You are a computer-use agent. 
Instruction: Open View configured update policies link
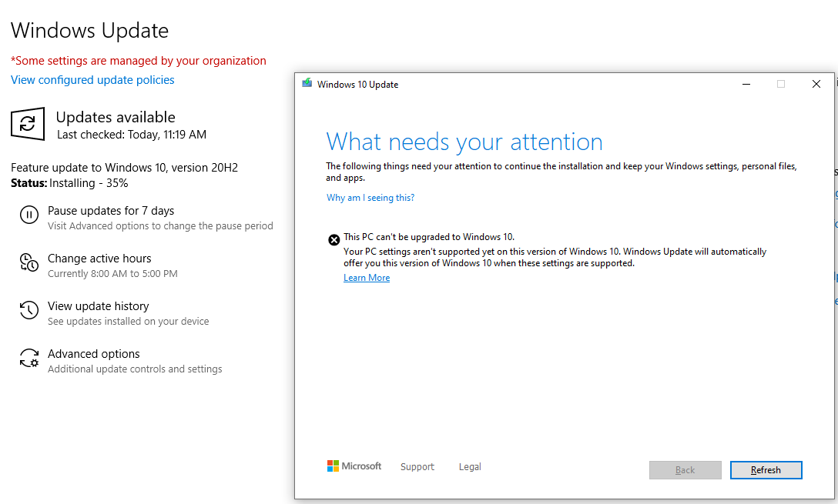(x=92, y=79)
